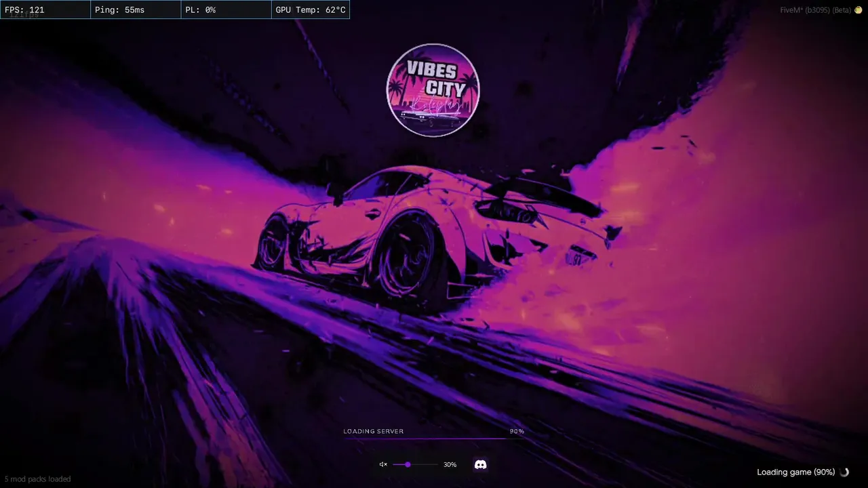The width and height of the screenshot is (868, 488).
Task: Adjust the music volume slider
Action: 415,464
